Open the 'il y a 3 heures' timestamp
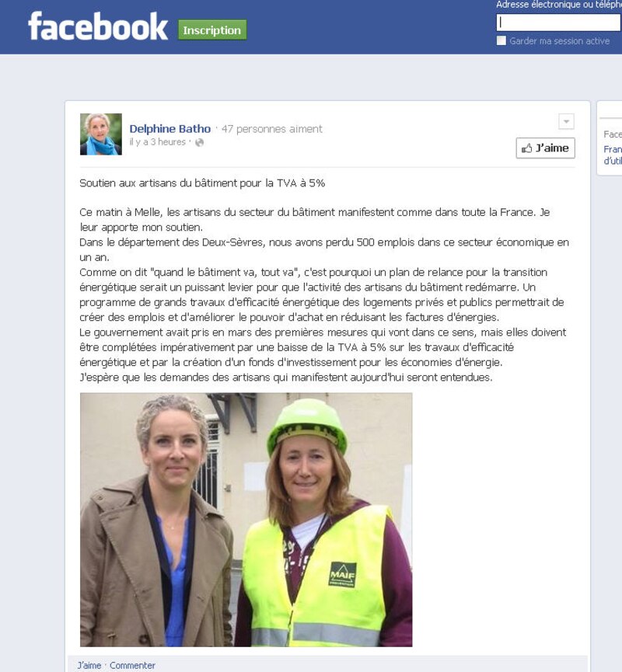The image size is (622, 672). [x=157, y=142]
